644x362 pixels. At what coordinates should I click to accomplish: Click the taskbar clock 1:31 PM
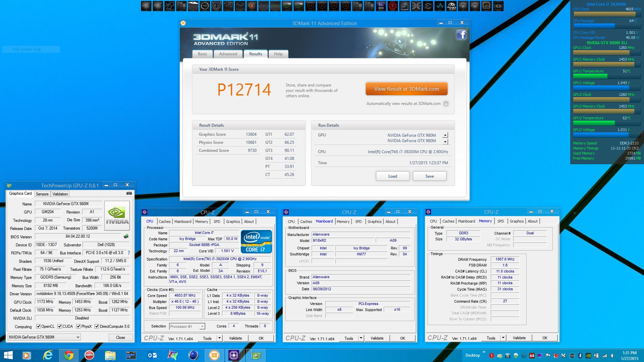click(x=629, y=353)
